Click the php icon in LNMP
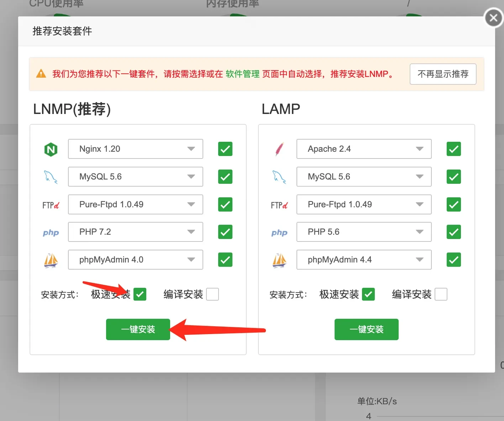 51,233
